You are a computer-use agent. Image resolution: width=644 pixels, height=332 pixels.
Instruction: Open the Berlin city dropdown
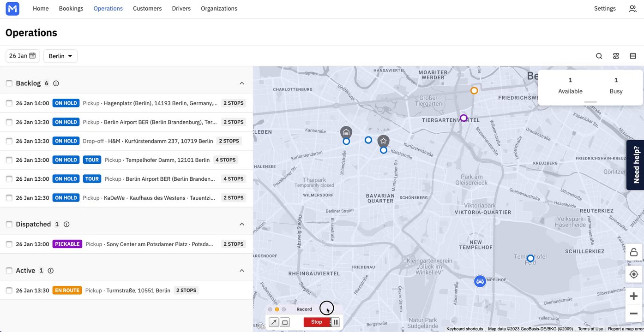pos(60,56)
